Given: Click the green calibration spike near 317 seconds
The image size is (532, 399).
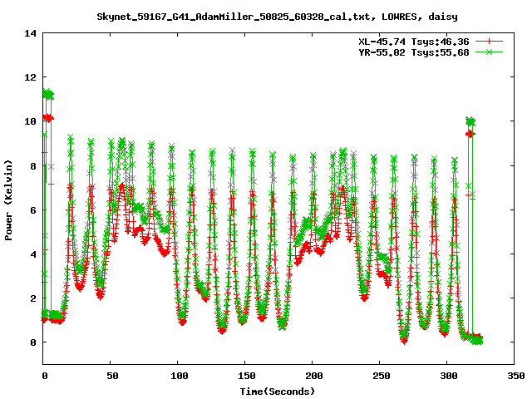Looking at the screenshot, I should pos(470,122).
